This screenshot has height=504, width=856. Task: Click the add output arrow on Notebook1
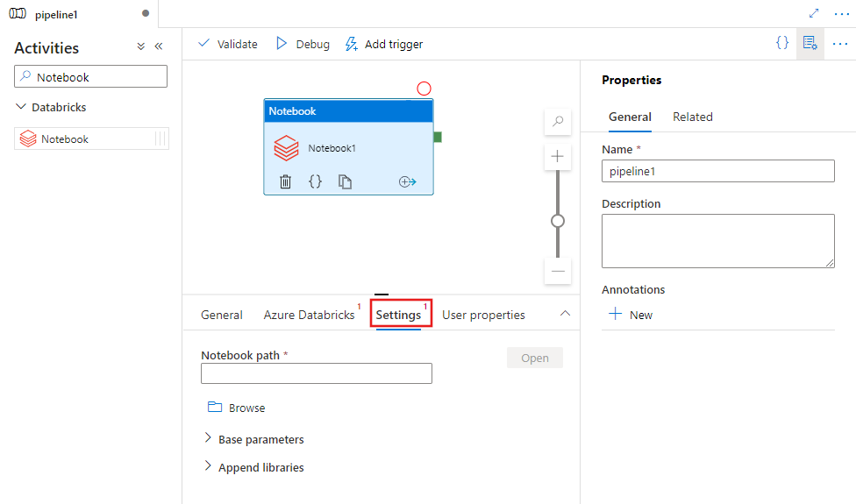pyautogui.click(x=407, y=181)
